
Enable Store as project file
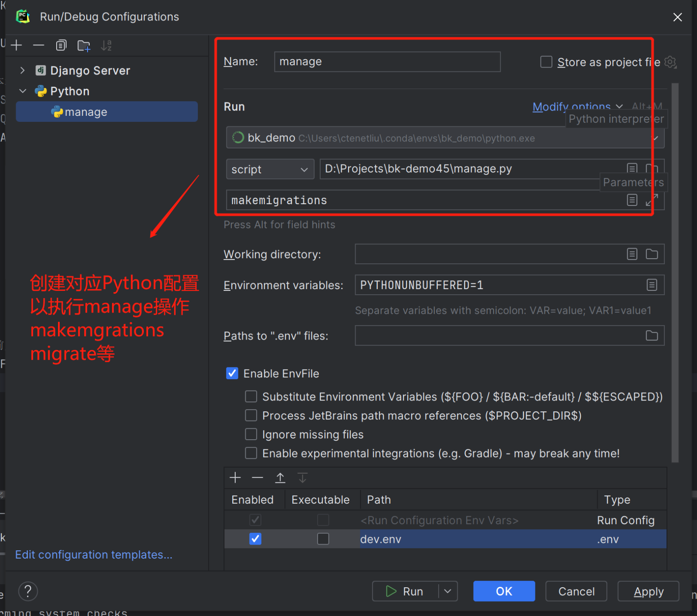click(546, 62)
